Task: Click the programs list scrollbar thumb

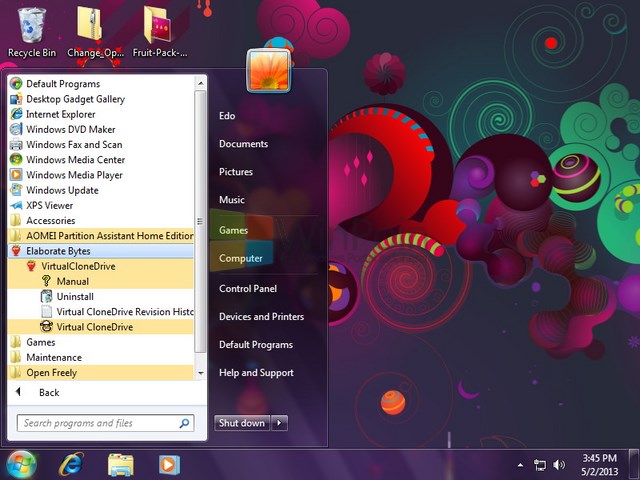Action: pos(200,221)
